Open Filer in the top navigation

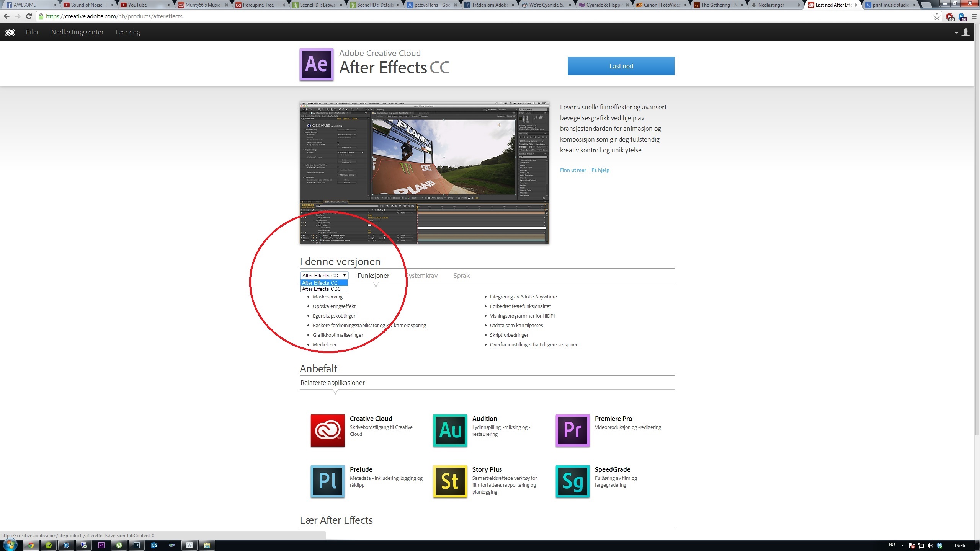pyautogui.click(x=33, y=32)
